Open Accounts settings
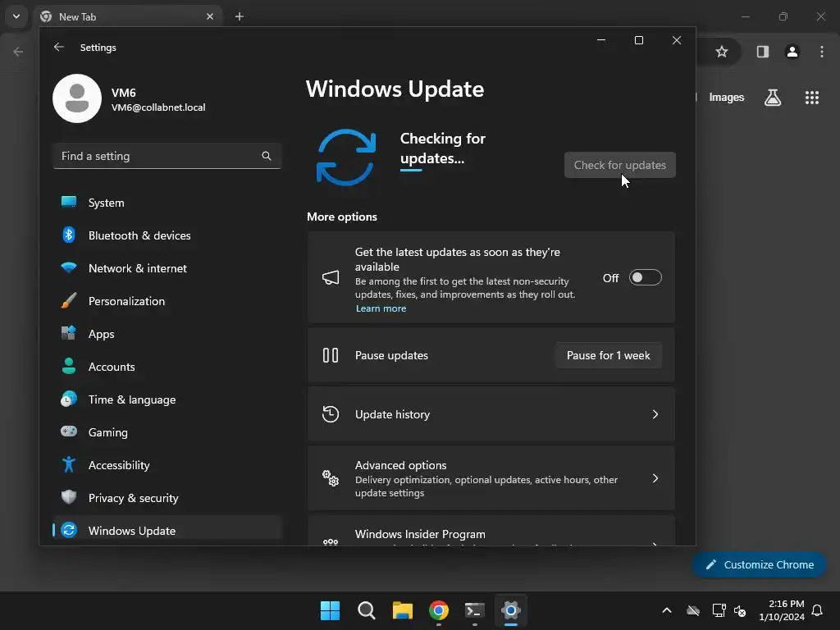The image size is (840, 630). (167, 367)
